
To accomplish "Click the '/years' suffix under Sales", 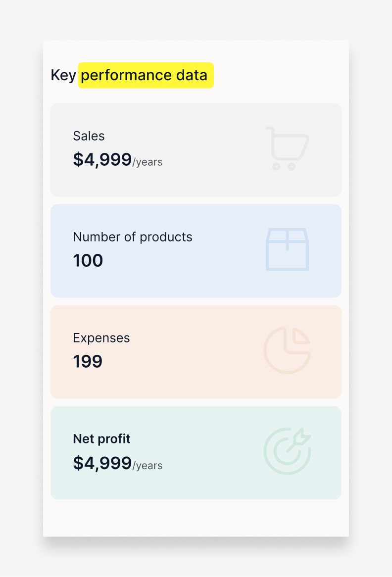I will [x=147, y=162].
